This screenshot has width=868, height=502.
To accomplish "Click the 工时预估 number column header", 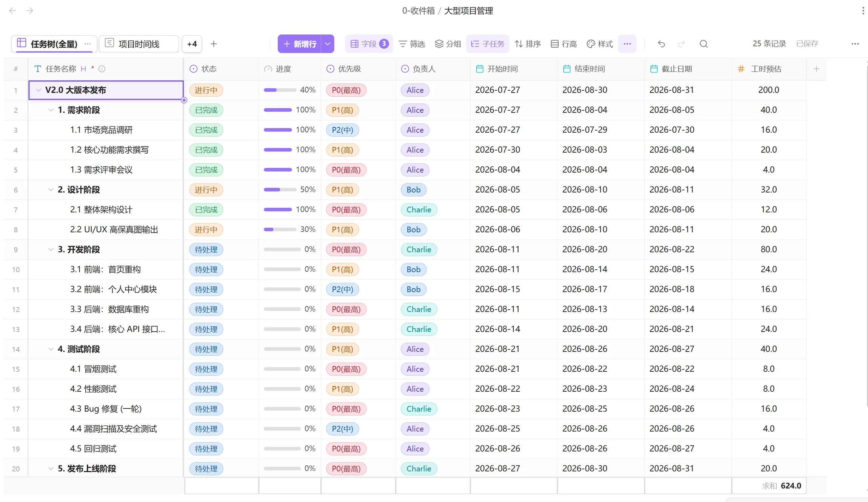I will (x=769, y=69).
